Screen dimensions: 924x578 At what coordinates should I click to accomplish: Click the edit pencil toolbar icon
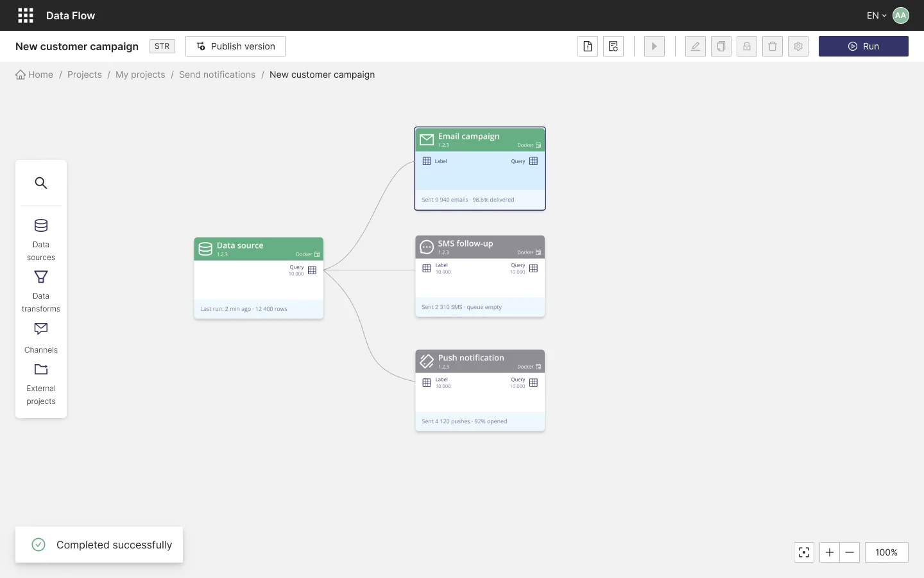(696, 46)
